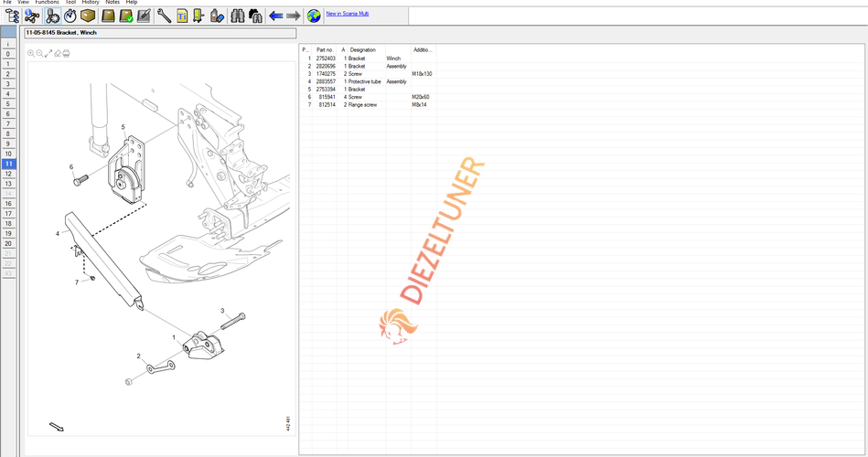Click the yellow bodywork equipment icon
This screenshot has width=868, height=457.
coord(198,16)
